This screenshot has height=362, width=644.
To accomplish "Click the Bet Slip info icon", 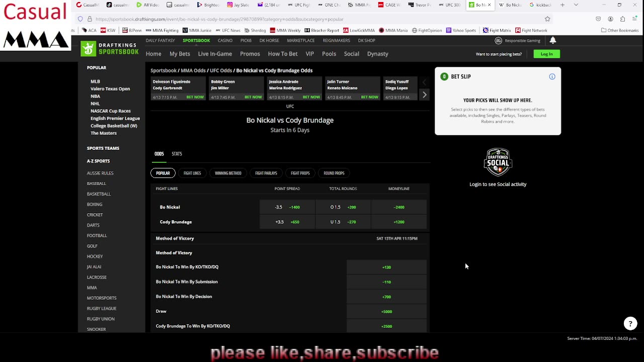I will [x=552, y=76].
